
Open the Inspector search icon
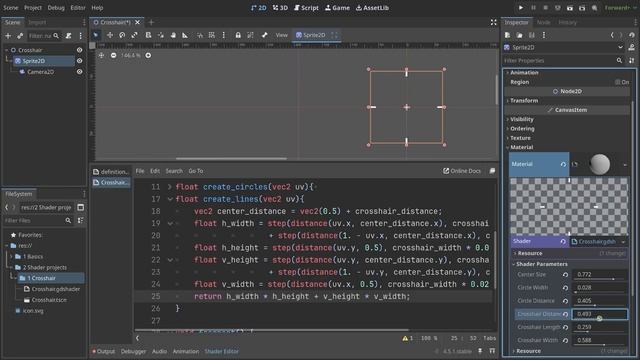coord(619,60)
